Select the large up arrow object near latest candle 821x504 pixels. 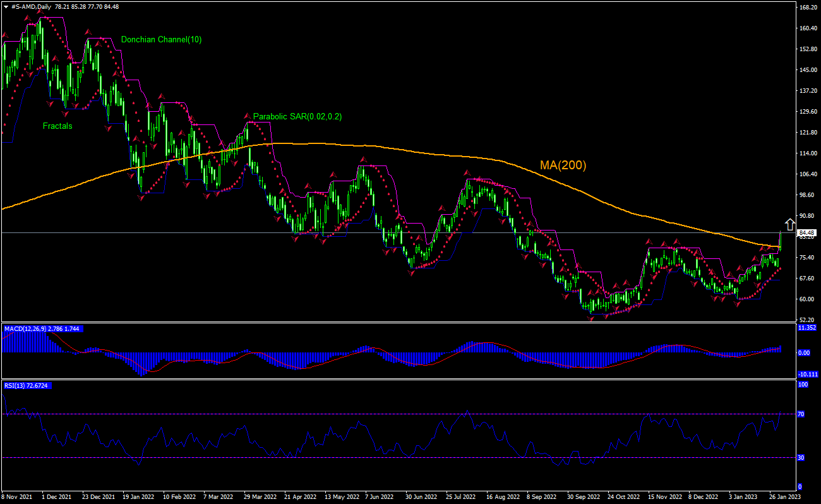coord(790,224)
